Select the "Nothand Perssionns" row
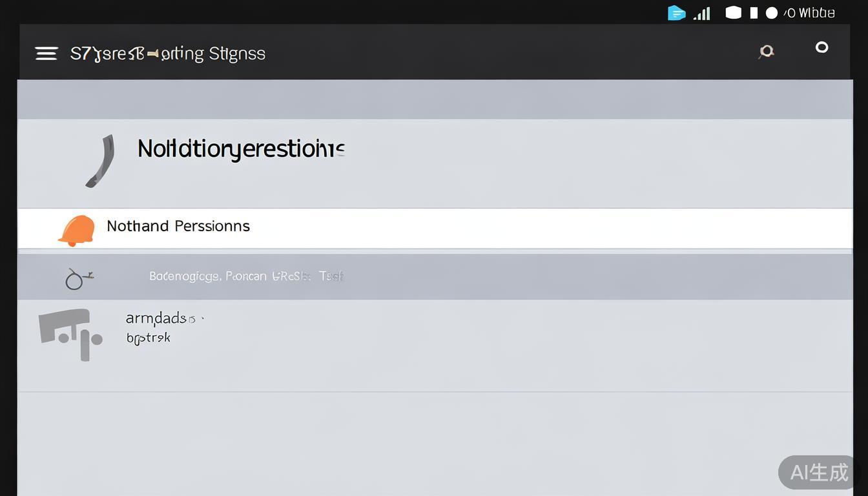The height and width of the screenshot is (496, 868). tap(178, 226)
